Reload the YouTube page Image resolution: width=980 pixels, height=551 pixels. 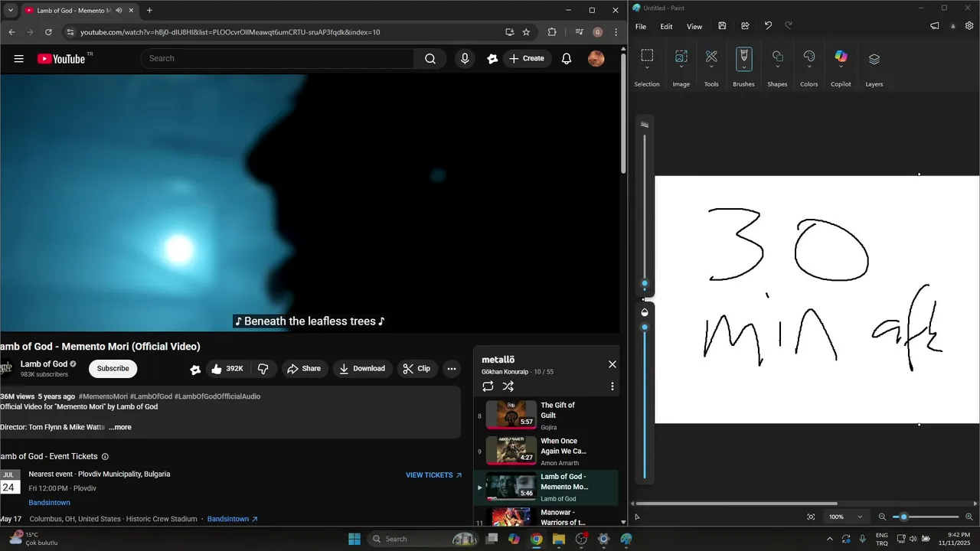[x=48, y=32]
